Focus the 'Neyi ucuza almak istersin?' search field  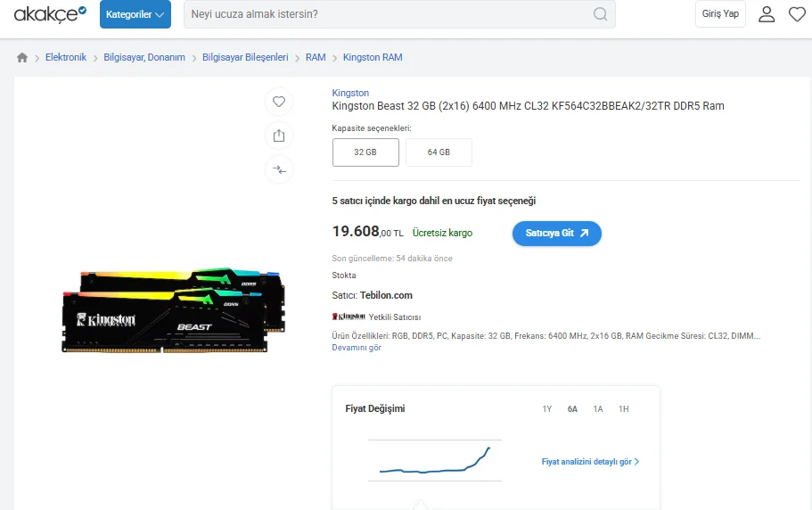pyautogui.click(x=399, y=14)
